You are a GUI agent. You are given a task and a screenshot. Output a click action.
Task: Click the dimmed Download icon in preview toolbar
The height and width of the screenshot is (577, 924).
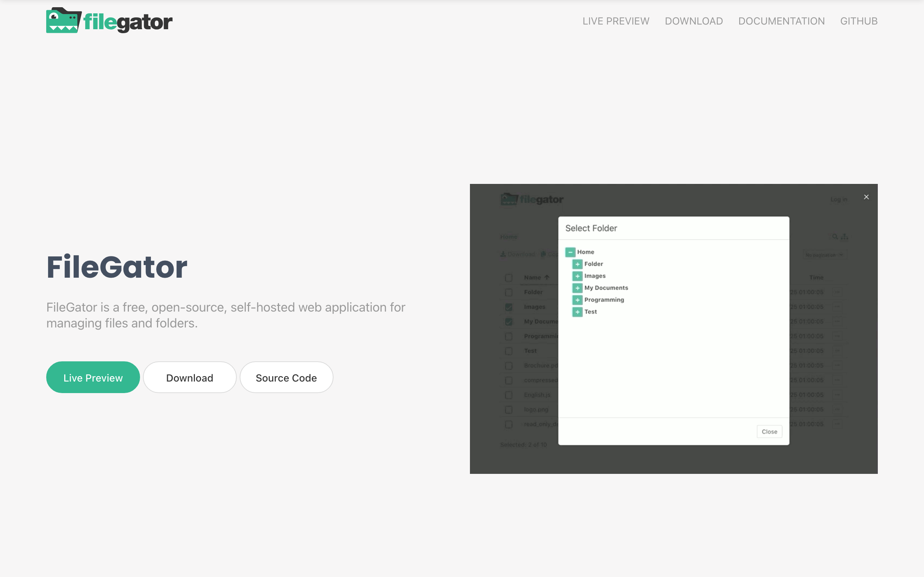click(x=503, y=254)
